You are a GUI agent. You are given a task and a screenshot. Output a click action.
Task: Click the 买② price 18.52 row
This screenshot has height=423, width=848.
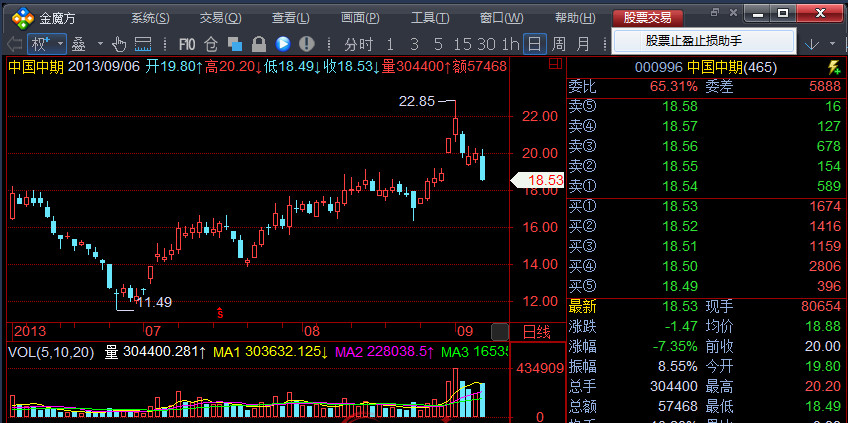[x=705, y=226]
